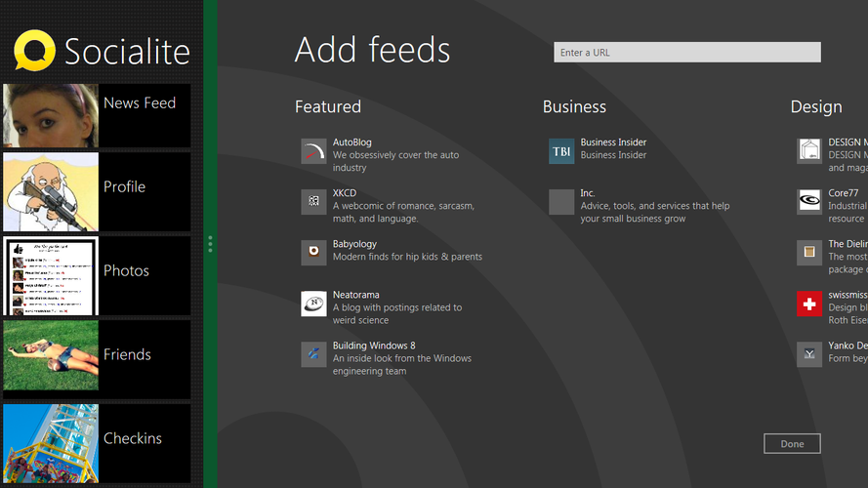Click the Business category heading
Image resolution: width=868 pixels, height=488 pixels.
click(574, 106)
